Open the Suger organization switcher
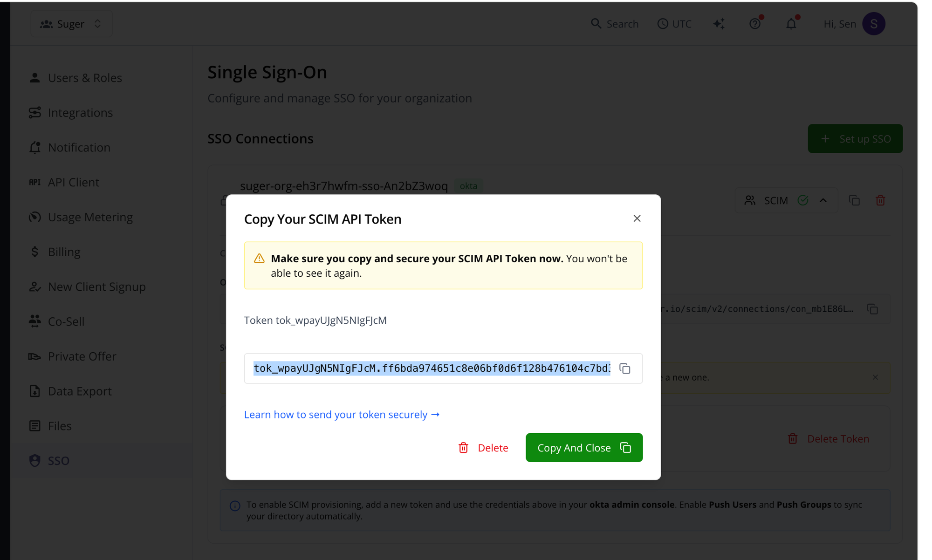Image resolution: width=932 pixels, height=560 pixels. point(71,24)
